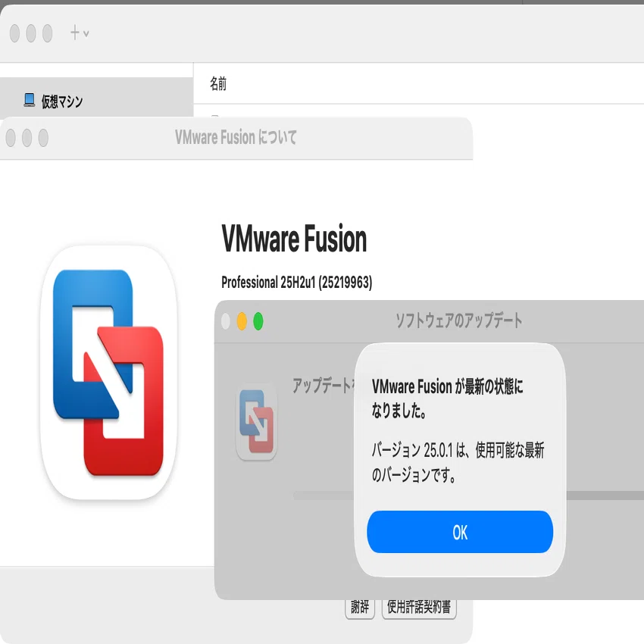The width and height of the screenshot is (644, 644).
Task: Expand the chevron next to the plus button
Action: tap(86, 33)
